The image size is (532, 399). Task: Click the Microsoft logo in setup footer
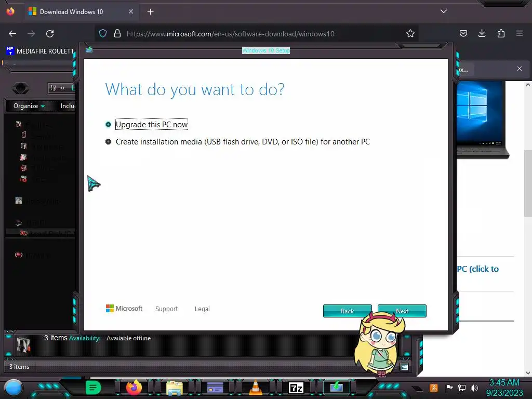[124, 309]
